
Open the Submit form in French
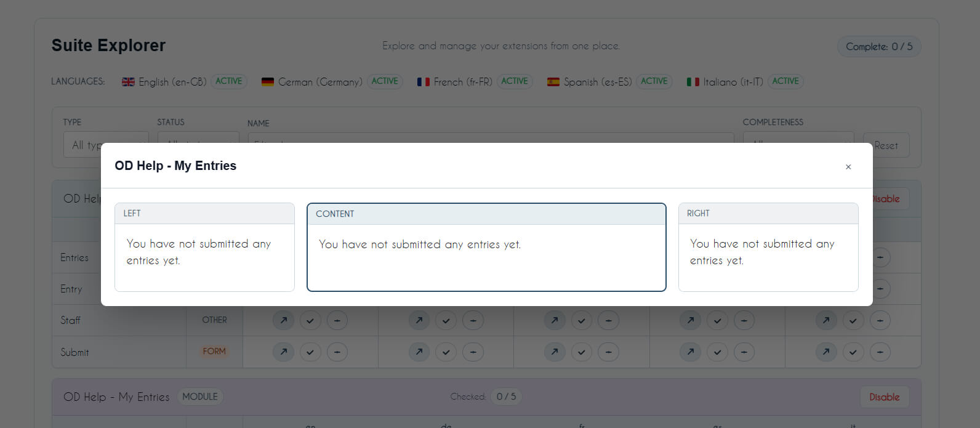click(555, 352)
